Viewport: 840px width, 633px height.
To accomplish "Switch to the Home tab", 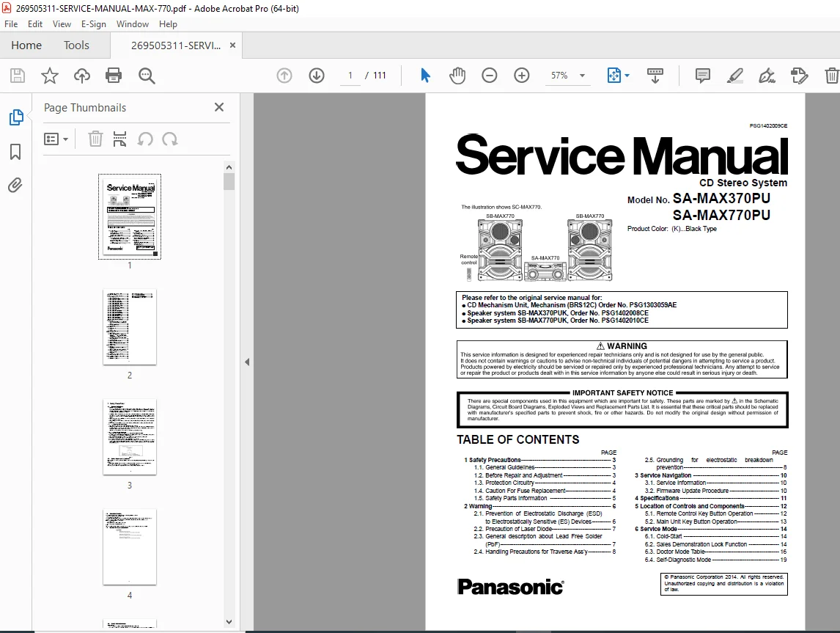I will [x=26, y=45].
